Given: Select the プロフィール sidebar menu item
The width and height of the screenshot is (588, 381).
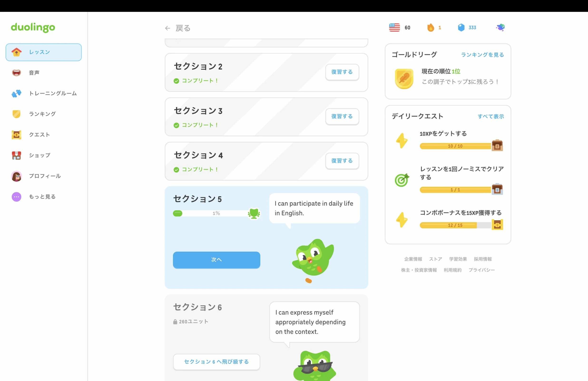Looking at the screenshot, I should [x=44, y=176].
